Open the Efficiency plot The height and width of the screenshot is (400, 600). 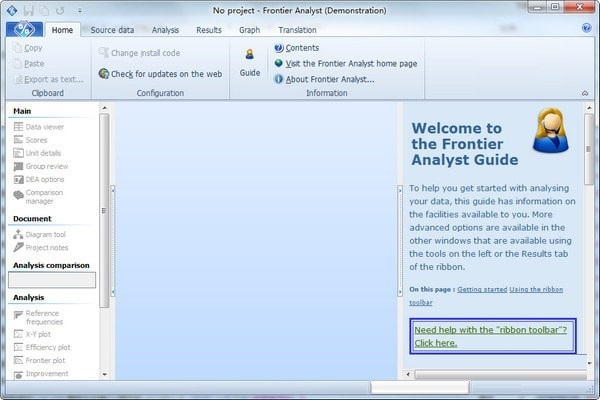pyautogui.click(x=42, y=347)
